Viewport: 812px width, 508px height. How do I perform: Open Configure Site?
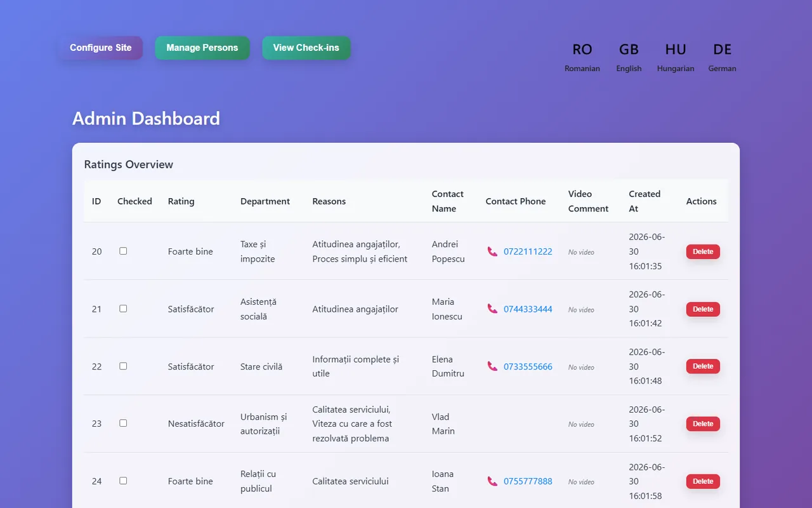point(101,48)
